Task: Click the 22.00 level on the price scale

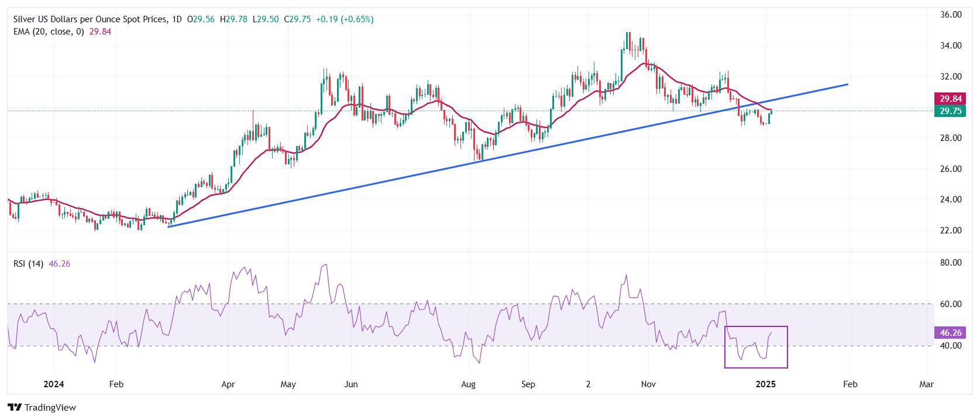Action: [x=950, y=230]
